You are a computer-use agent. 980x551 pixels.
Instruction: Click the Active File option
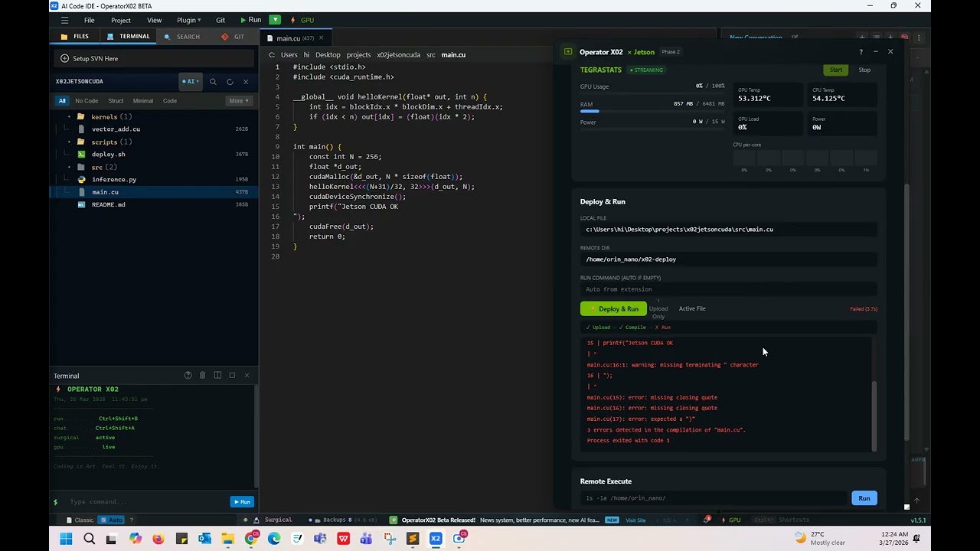coord(692,309)
